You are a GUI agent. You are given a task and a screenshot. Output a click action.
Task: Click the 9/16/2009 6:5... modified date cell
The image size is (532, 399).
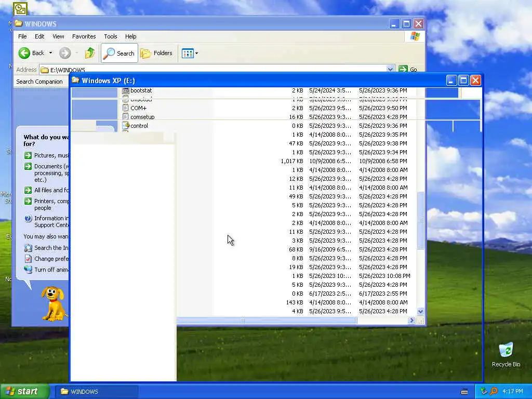[330, 249]
